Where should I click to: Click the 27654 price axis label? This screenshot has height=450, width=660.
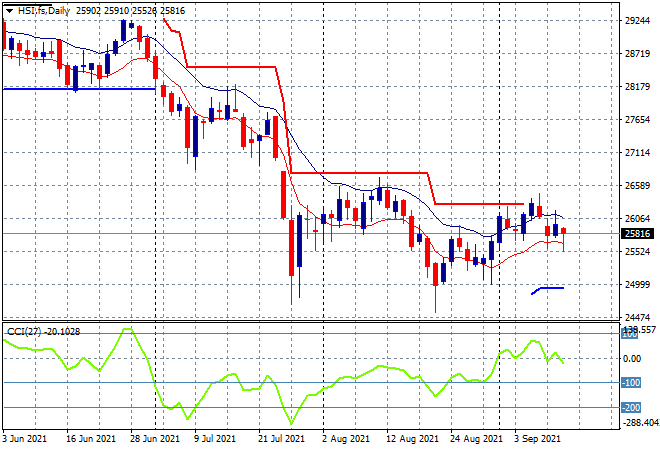coord(637,120)
